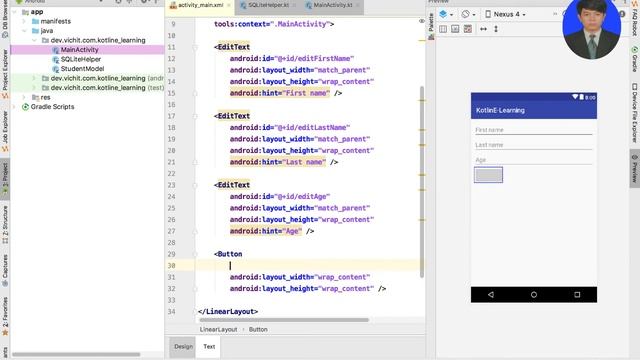This screenshot has width=640, height=360.
Task: Toggle the Preview tool window button
Action: [635, 168]
